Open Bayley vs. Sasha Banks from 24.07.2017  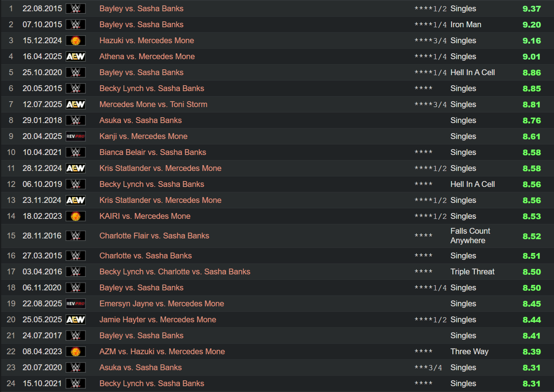(x=141, y=336)
